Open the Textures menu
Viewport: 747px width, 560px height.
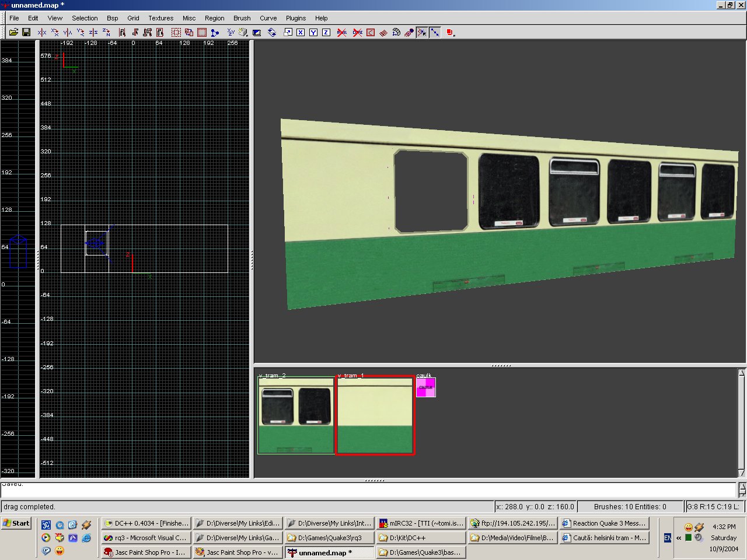[160, 18]
